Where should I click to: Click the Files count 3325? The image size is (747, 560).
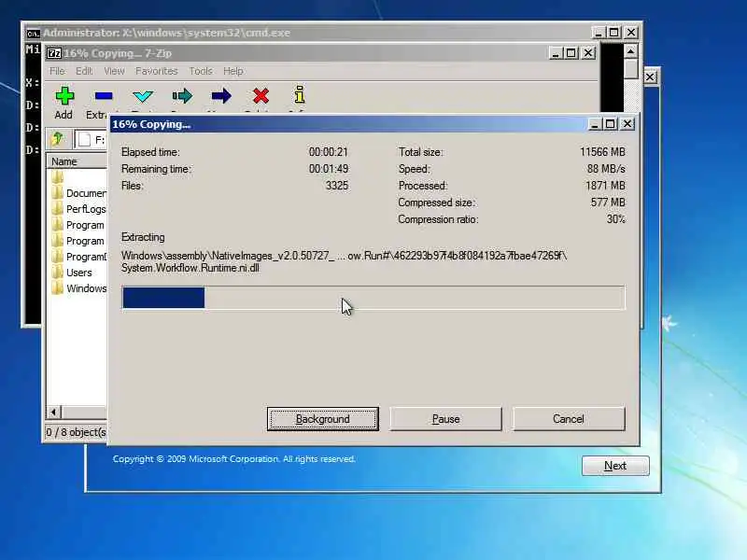tap(337, 185)
